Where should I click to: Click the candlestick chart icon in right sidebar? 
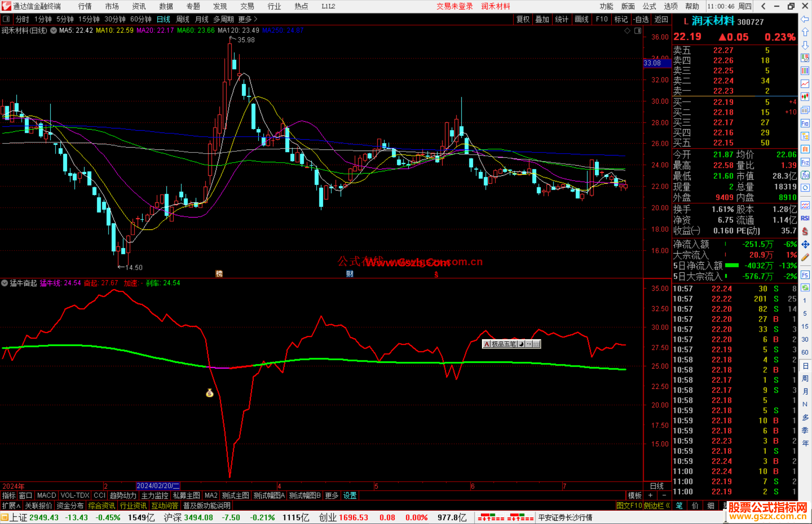805,97
